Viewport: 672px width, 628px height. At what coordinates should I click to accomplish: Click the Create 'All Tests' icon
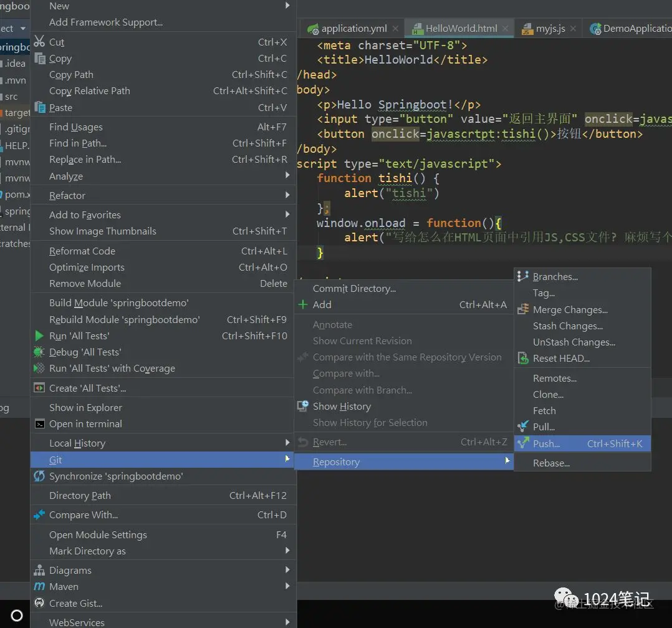39,387
